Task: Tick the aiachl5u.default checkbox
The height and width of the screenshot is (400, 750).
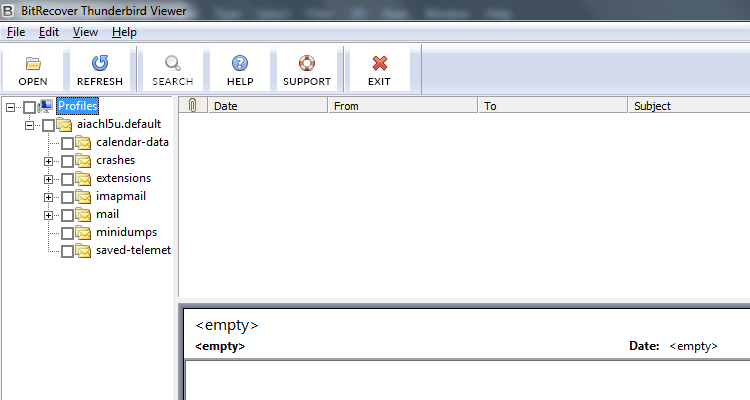Action: coord(48,125)
